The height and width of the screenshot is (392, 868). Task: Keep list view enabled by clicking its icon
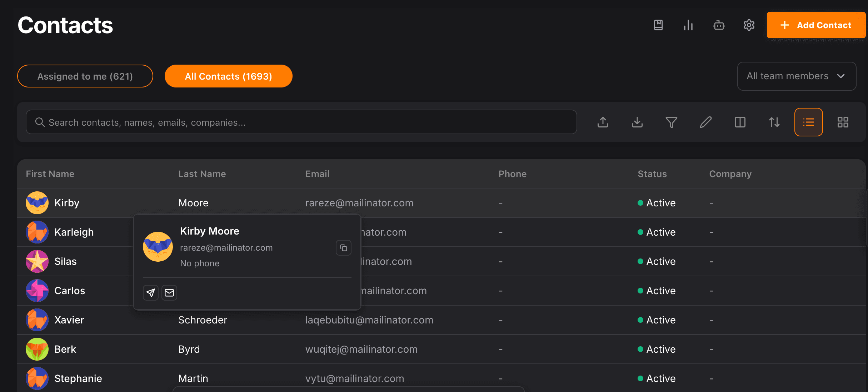[808, 122]
